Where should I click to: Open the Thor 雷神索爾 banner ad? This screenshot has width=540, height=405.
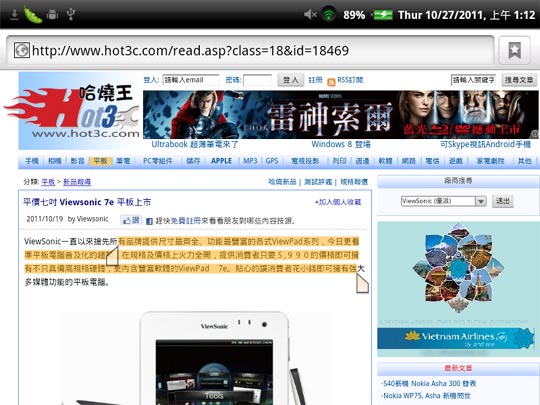pyautogui.click(x=341, y=114)
